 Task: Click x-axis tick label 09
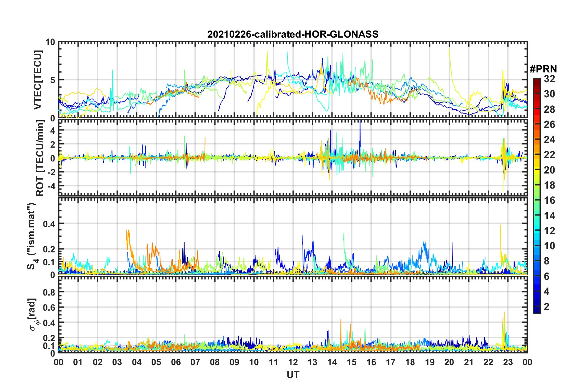(x=234, y=362)
